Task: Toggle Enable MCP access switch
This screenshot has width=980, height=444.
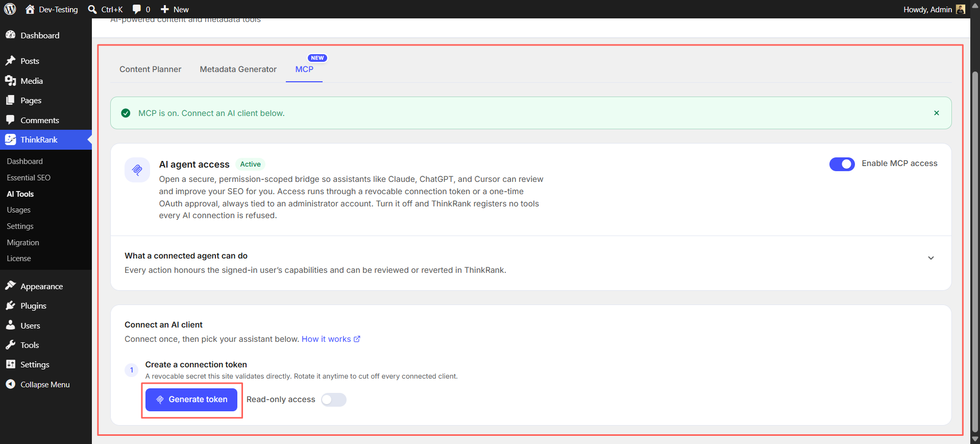Action: (x=842, y=164)
